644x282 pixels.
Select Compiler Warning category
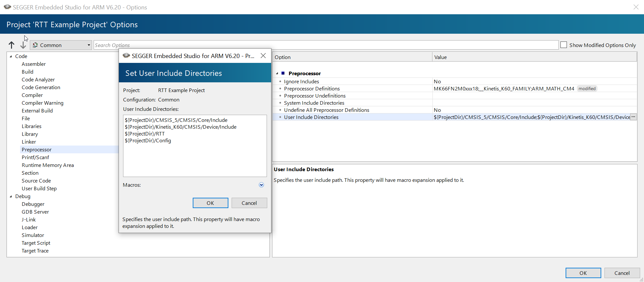pos(42,103)
